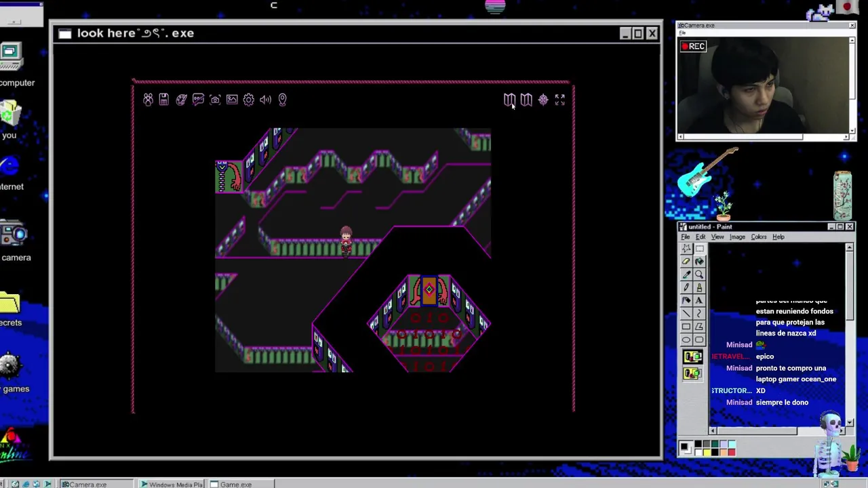Image resolution: width=868 pixels, height=488 pixels.
Task: Toggle the speaker volume icon in game toolbar
Action: (266, 100)
